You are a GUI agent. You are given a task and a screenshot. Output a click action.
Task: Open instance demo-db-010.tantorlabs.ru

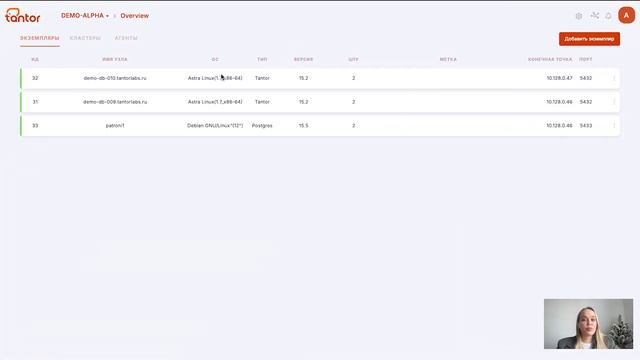[x=115, y=78]
